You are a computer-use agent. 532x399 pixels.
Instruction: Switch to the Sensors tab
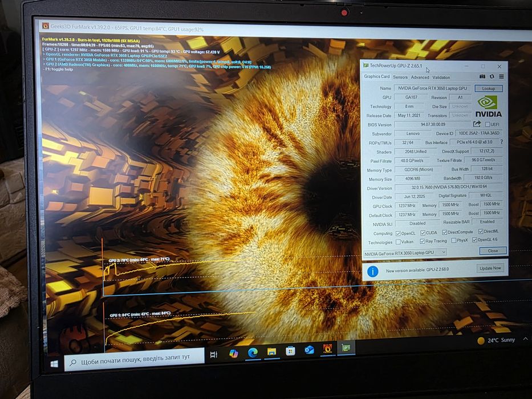click(x=400, y=78)
